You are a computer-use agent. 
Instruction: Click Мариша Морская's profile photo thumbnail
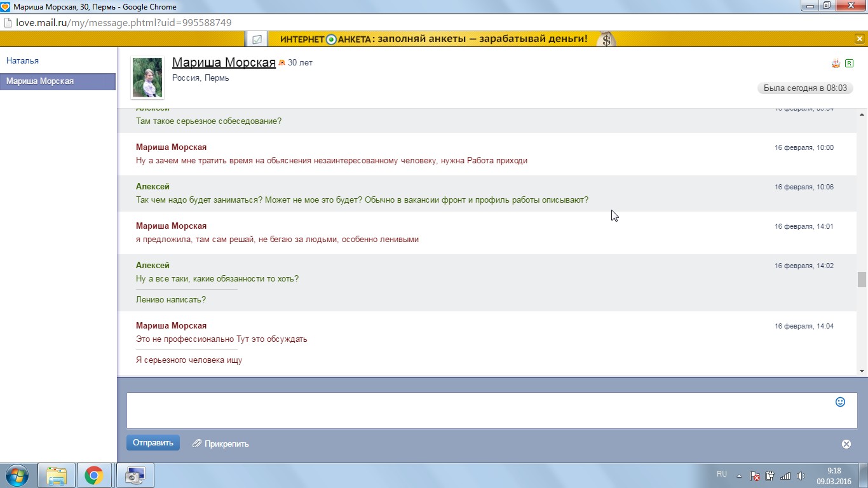(147, 78)
